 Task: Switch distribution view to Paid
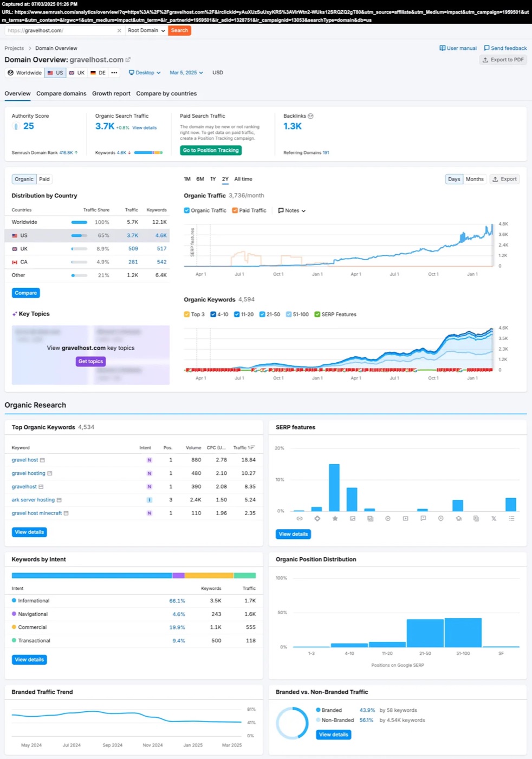pos(44,179)
